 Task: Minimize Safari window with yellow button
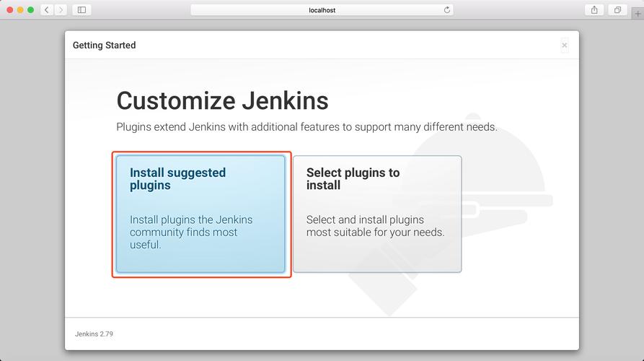coord(20,10)
